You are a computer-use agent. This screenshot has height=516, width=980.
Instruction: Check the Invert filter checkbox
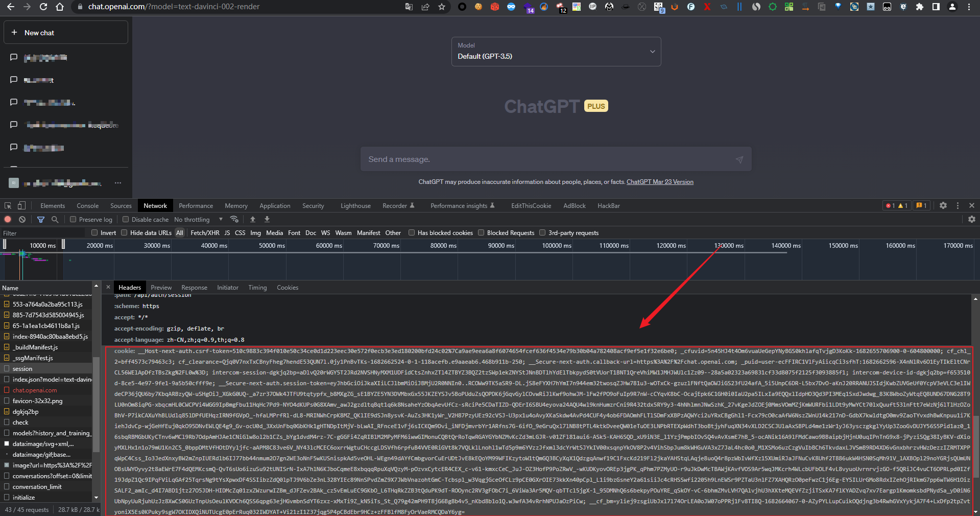point(94,232)
